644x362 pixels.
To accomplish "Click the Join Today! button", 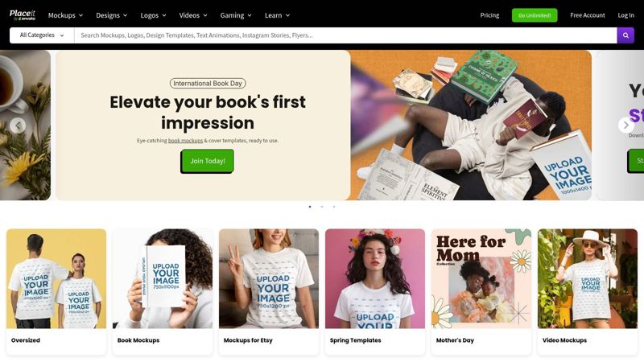I will click(208, 161).
